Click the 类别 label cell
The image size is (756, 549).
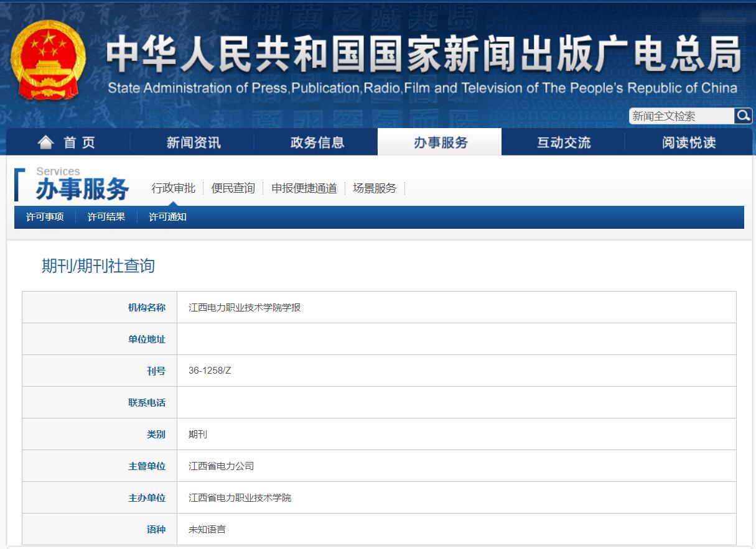click(100, 434)
